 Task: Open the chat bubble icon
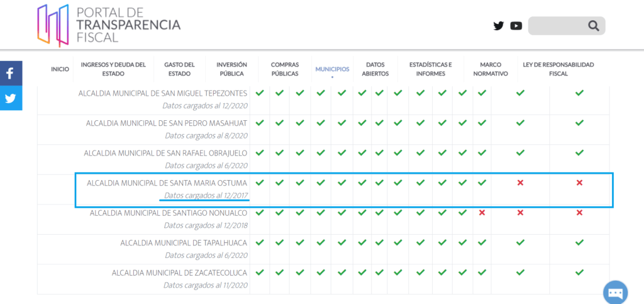[615, 293]
